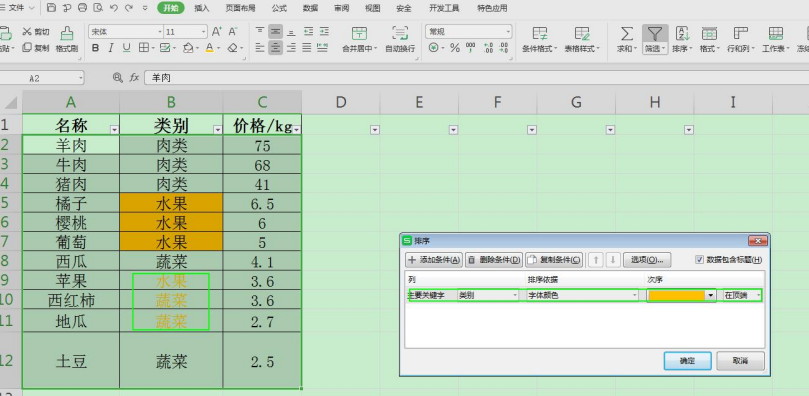
Task: Toggle middle vertical alignment
Action: [x=276, y=31]
